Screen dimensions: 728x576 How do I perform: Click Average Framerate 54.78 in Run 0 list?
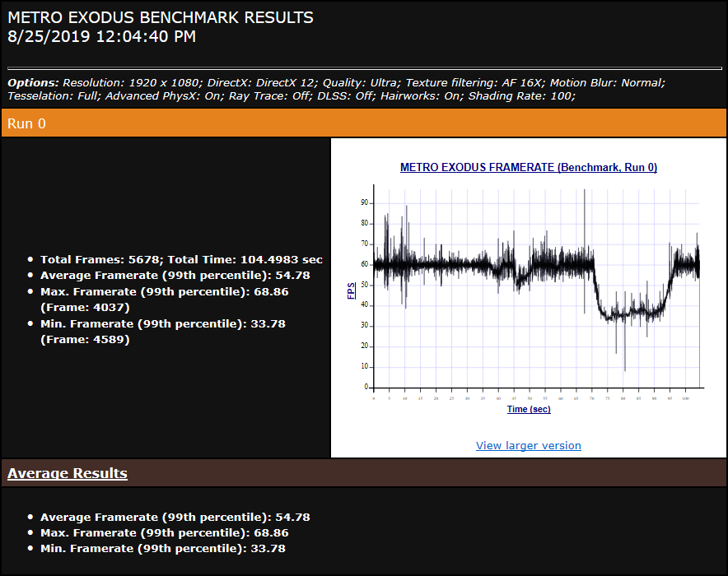click(175, 276)
